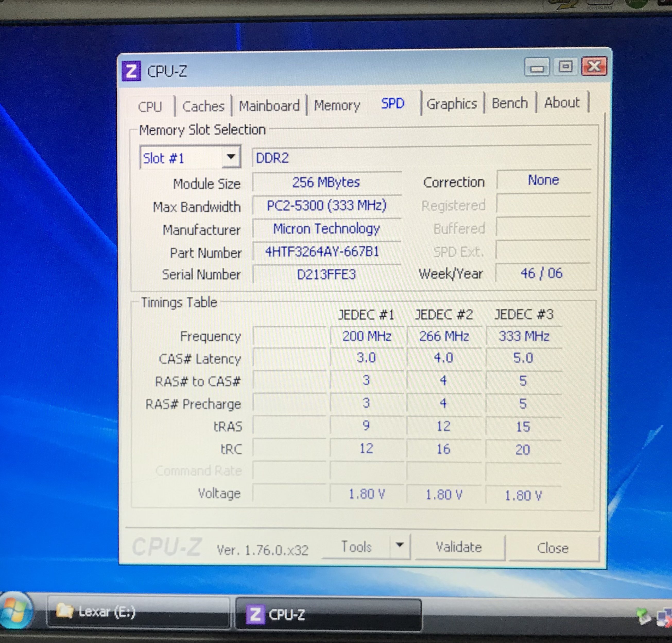
Task: Open the Bench tab
Action: coord(509,103)
